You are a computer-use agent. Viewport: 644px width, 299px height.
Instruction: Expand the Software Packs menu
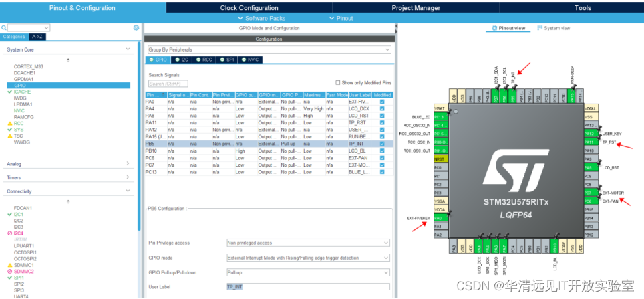click(x=262, y=18)
